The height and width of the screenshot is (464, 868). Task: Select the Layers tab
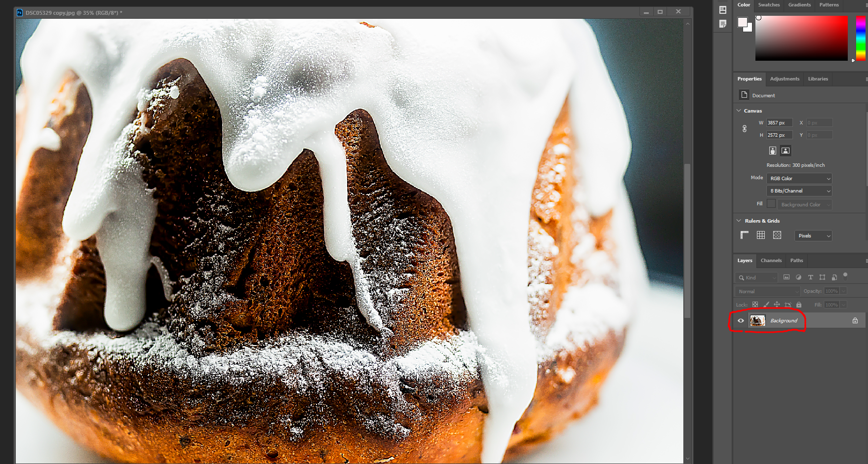click(x=745, y=261)
